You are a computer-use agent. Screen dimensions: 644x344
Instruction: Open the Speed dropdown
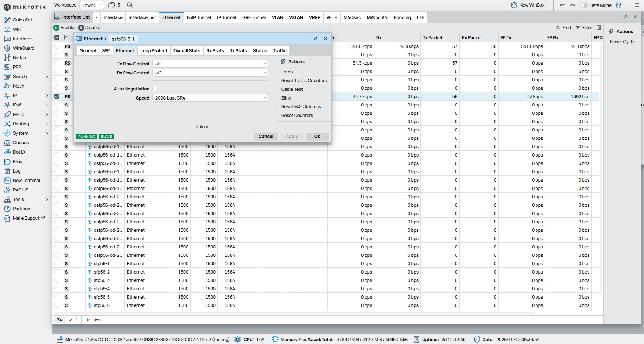tap(210, 98)
